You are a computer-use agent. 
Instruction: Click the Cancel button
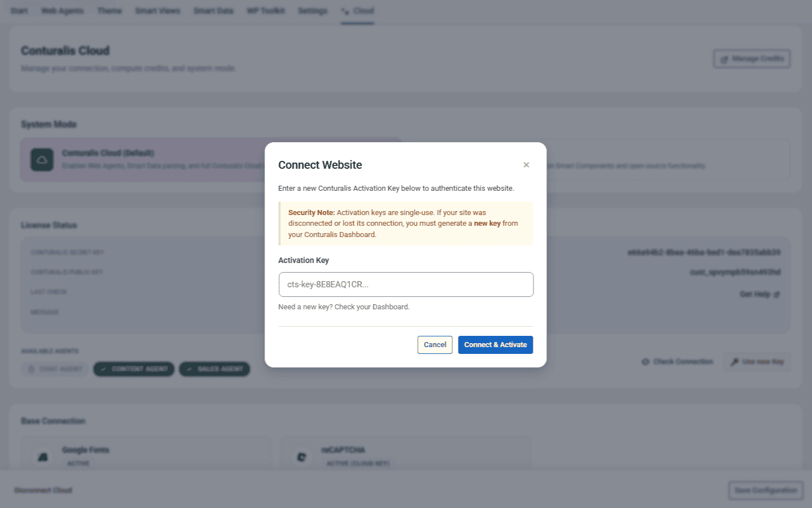435,345
